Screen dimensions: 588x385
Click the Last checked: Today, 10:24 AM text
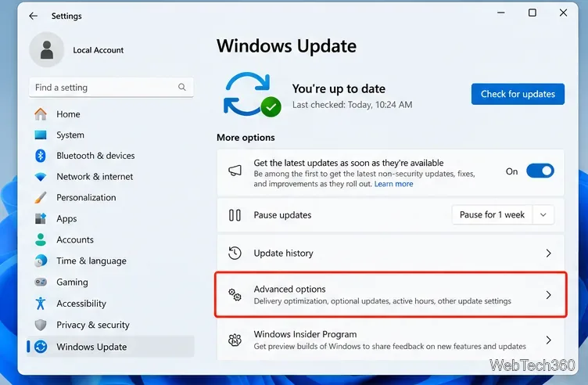[x=352, y=105]
